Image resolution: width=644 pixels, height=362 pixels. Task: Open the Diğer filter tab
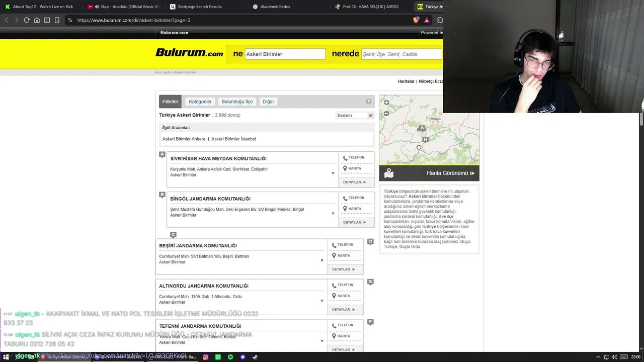(x=268, y=102)
